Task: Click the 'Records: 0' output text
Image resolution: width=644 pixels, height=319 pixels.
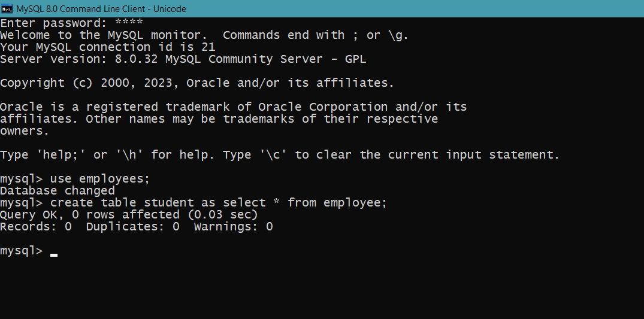Action: 36,227
